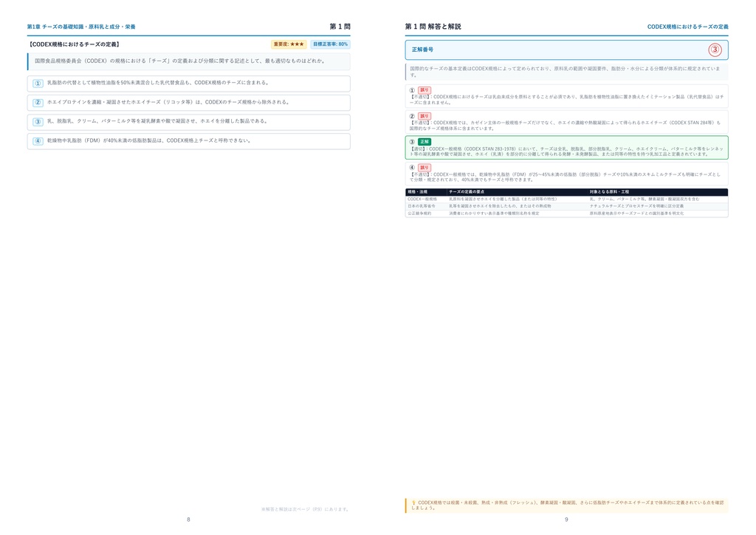Click the circled ② marker in the question choices
This screenshot has width=756, height=535.
click(x=38, y=103)
